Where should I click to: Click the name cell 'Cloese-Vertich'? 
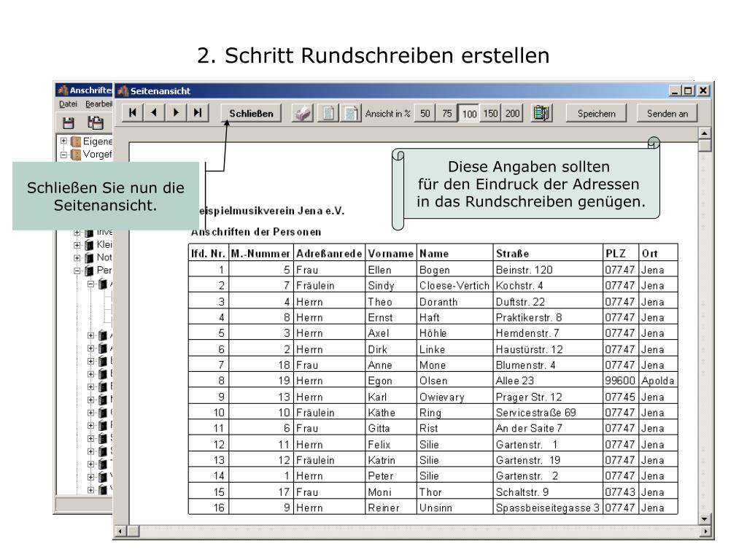[x=454, y=286]
